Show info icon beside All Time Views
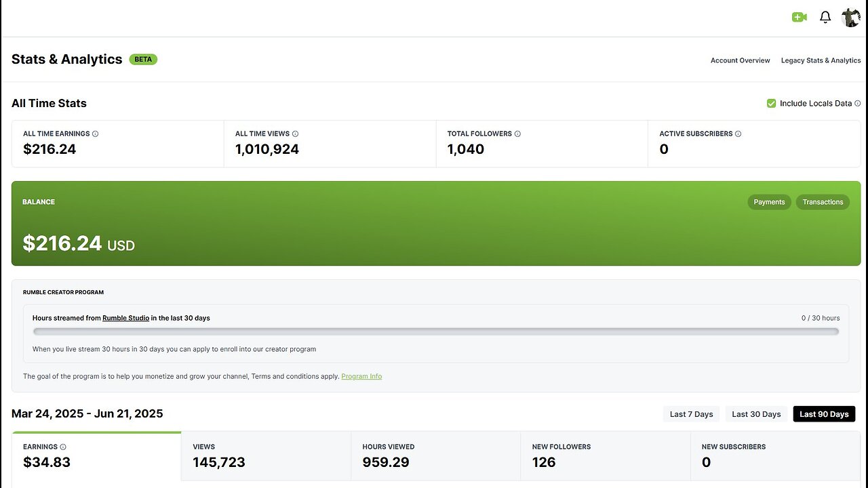The image size is (868, 488). click(x=295, y=134)
